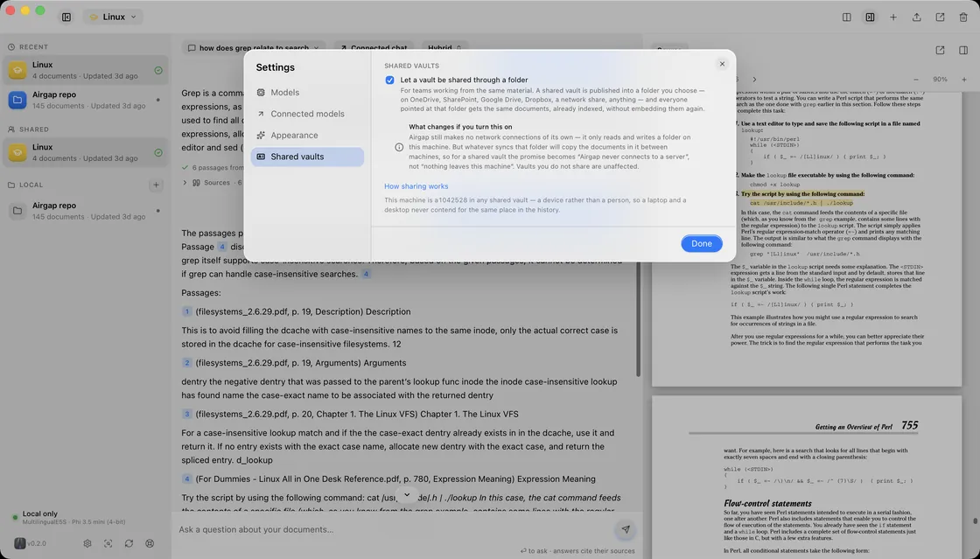This screenshot has height=559, width=980.
Task: Collapse the source viewer side panel icon
Action: (x=963, y=50)
